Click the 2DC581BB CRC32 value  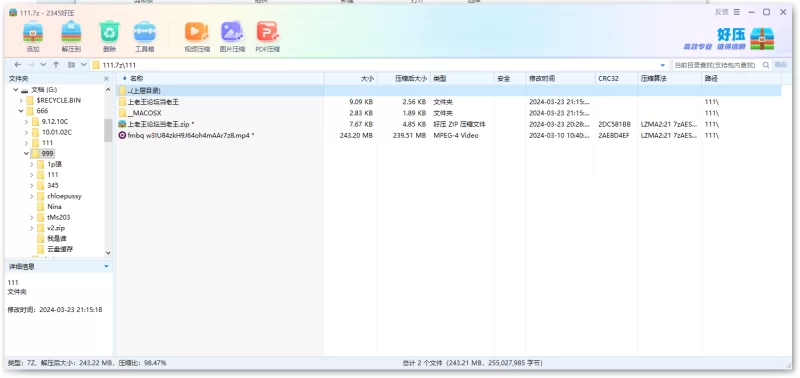point(615,124)
